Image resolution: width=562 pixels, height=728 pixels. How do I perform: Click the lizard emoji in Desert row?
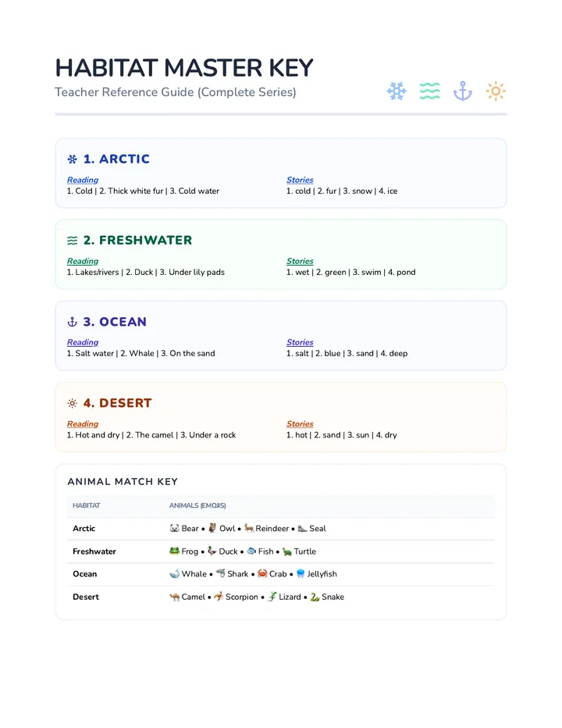coord(272,597)
